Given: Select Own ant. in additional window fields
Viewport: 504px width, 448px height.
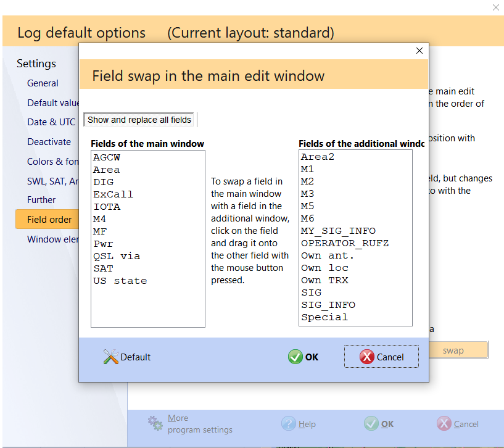Looking at the screenshot, I should (x=355, y=255).
